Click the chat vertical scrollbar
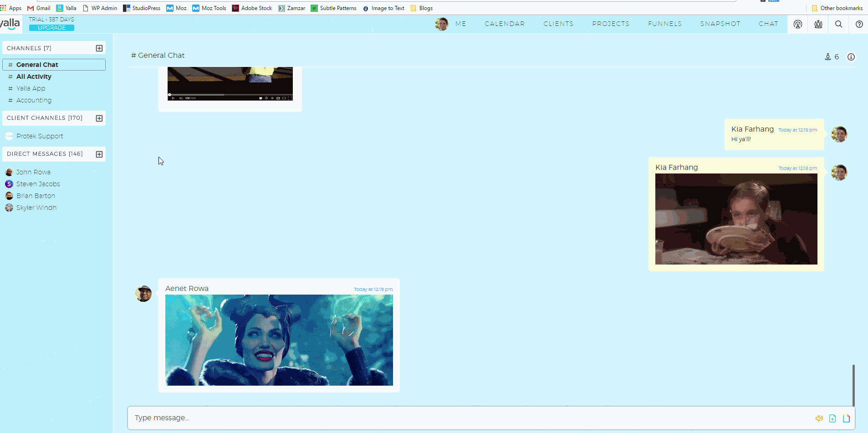The width and height of the screenshot is (868, 433). point(853,385)
